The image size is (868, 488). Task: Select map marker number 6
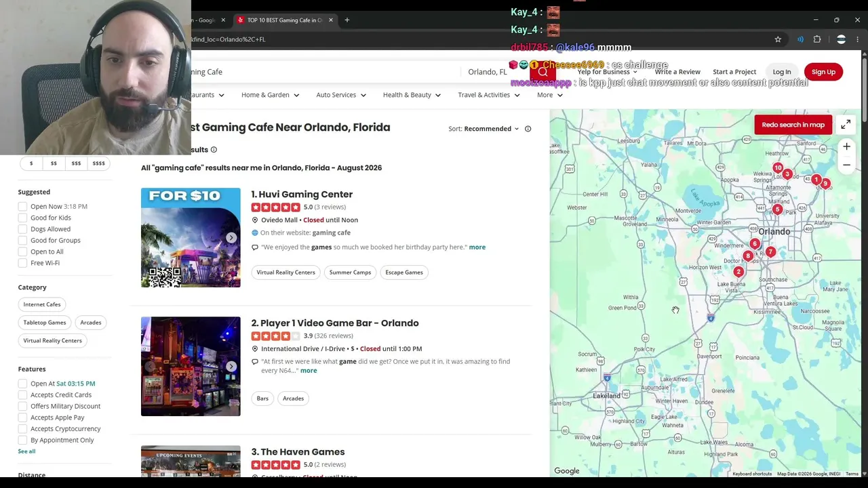(x=755, y=244)
